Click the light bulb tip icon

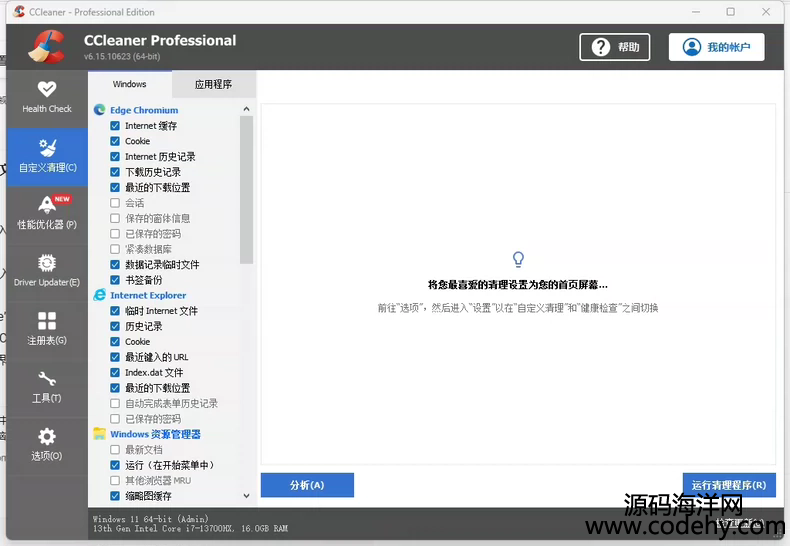(518, 259)
